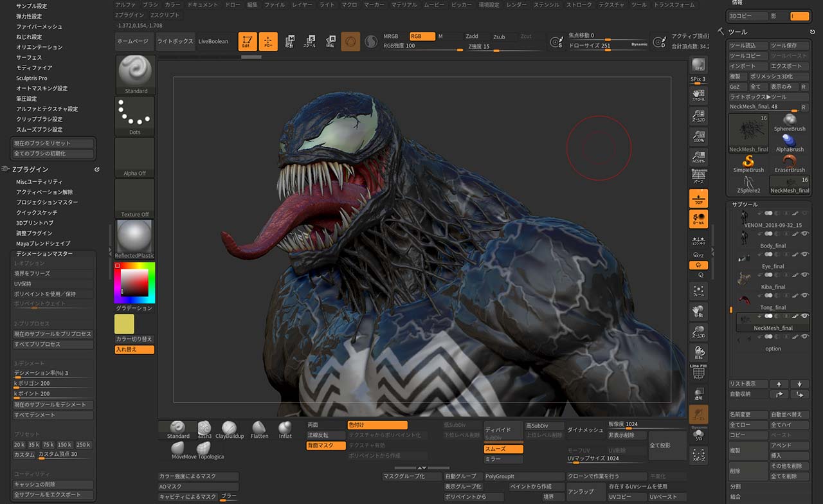Toggle the Colorize (色付け) button
823x504 pixels.
(377, 425)
